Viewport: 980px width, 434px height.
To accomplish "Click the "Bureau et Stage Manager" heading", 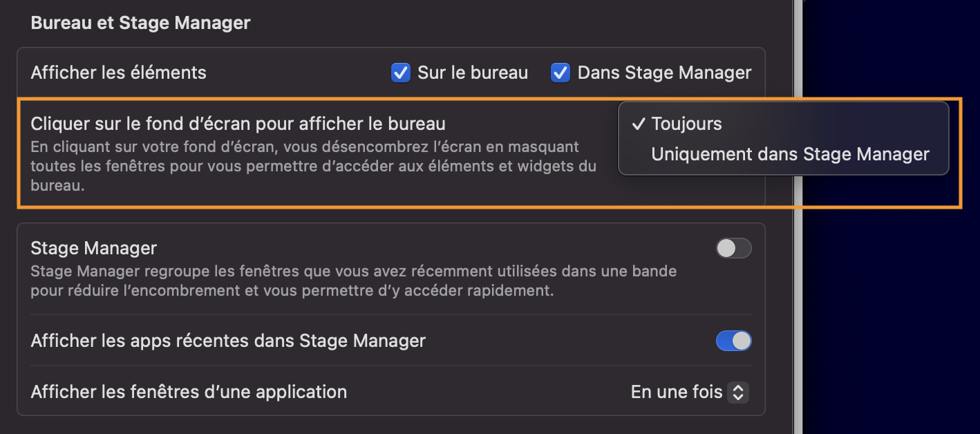I will pos(140,23).
